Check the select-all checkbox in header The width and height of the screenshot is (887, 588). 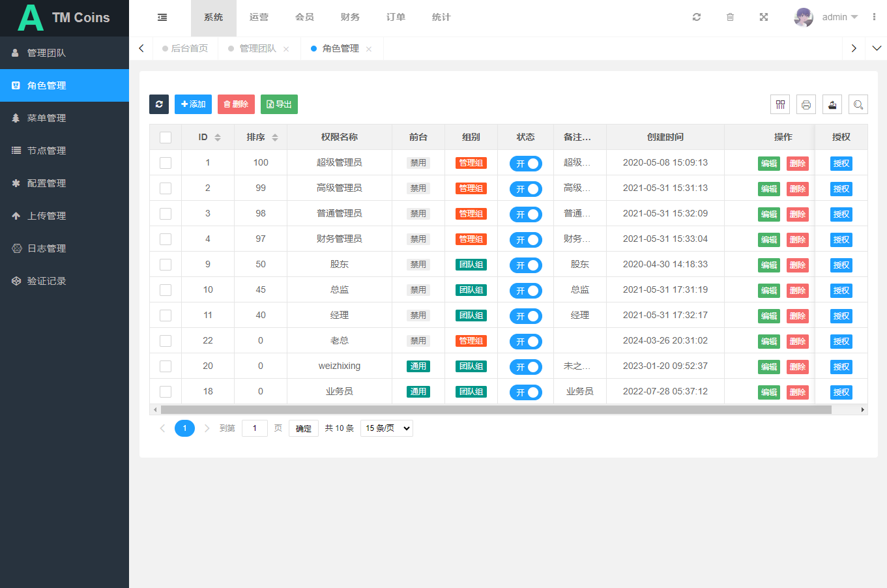pos(166,138)
